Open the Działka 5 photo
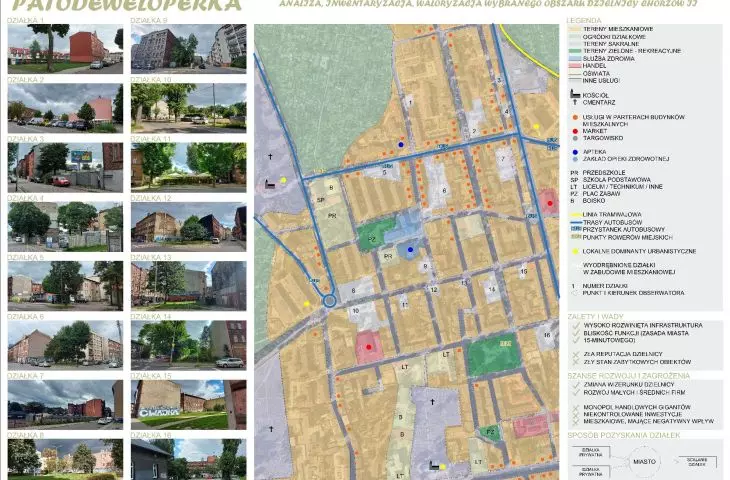 click(65, 286)
